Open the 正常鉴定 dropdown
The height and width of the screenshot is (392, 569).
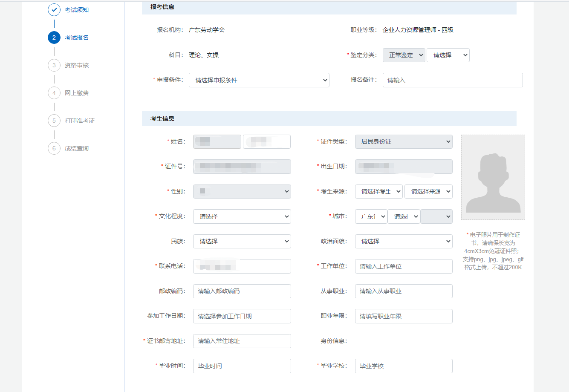(404, 55)
